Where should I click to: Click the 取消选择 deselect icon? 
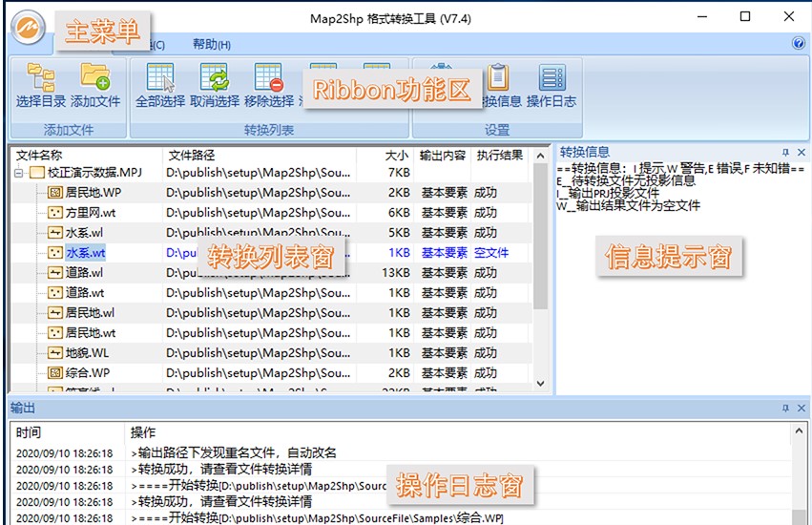tap(214, 78)
